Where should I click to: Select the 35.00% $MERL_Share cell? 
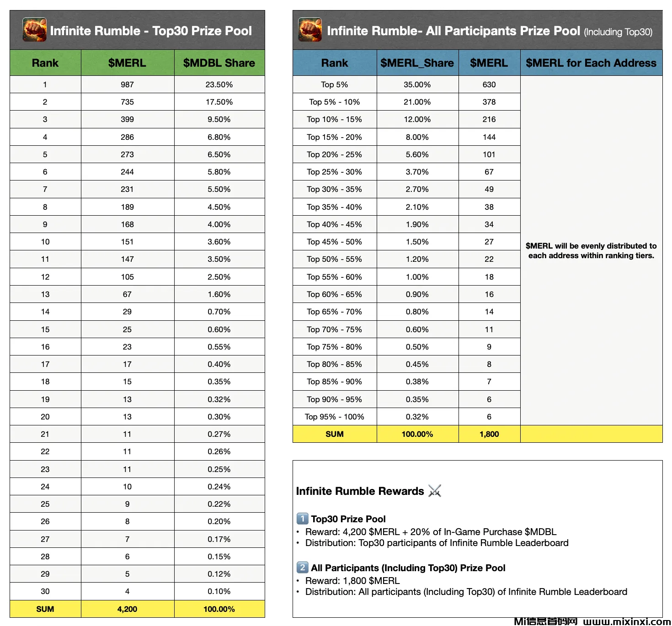tap(417, 85)
